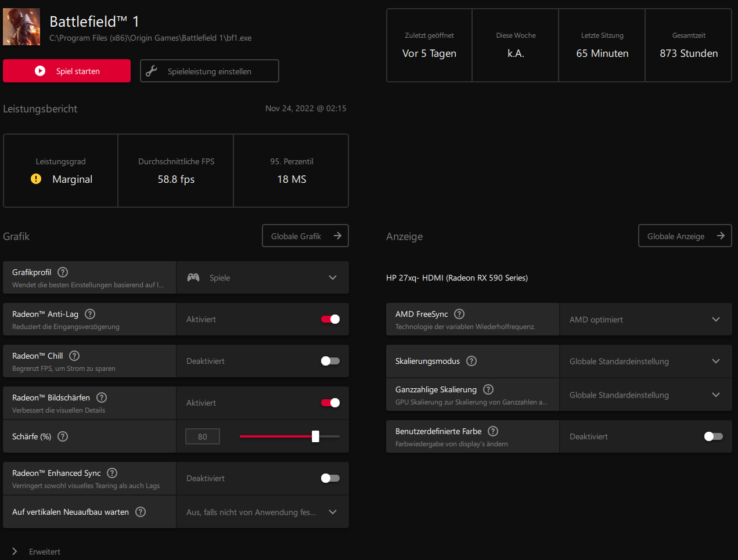Open the vertikalen Neuaufbau warten dropdown

click(262, 512)
